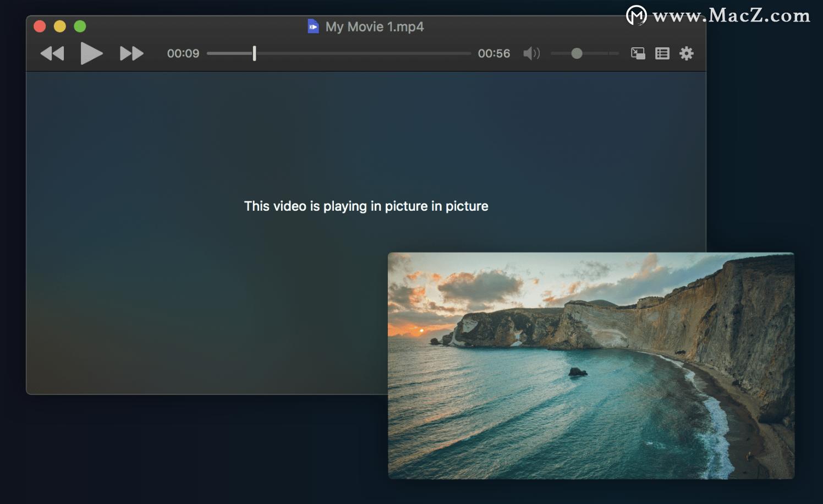Image resolution: width=823 pixels, height=504 pixels.
Task: Click the total duration 00:56 label
Action: 494,53
